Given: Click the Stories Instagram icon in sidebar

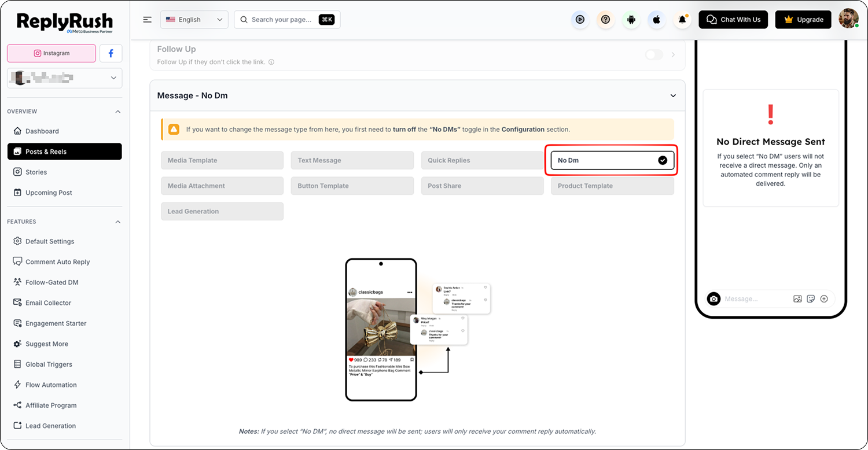Looking at the screenshot, I should (17, 172).
